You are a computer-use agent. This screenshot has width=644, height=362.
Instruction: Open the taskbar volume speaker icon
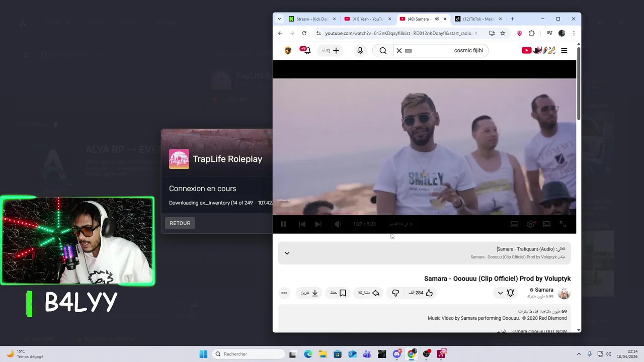608,354
